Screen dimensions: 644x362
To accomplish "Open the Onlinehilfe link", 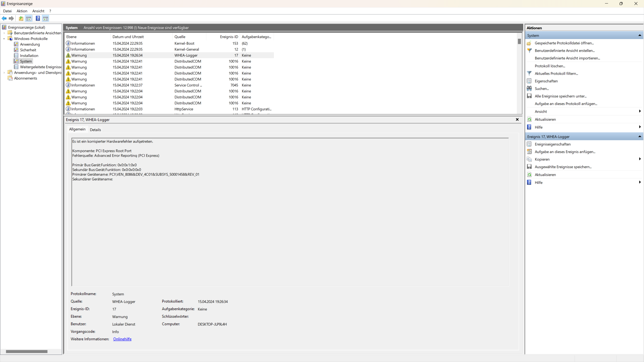I will click(x=122, y=339).
